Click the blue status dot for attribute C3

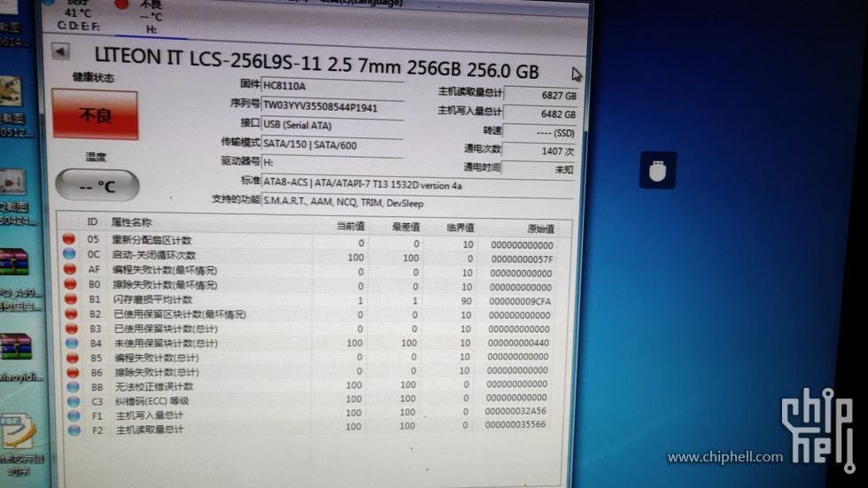click(74, 400)
